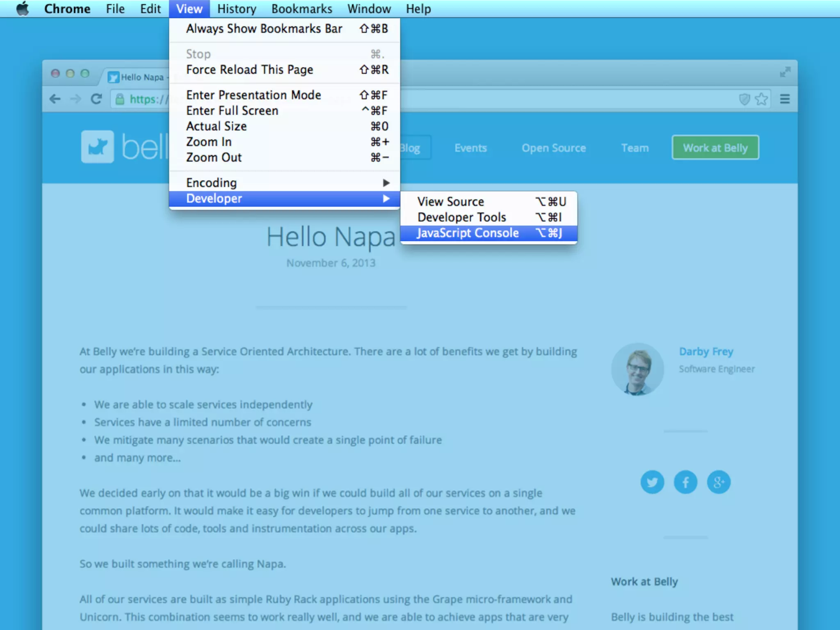The width and height of the screenshot is (840, 630).
Task: Expand the Encoding submenu
Action: (284, 183)
